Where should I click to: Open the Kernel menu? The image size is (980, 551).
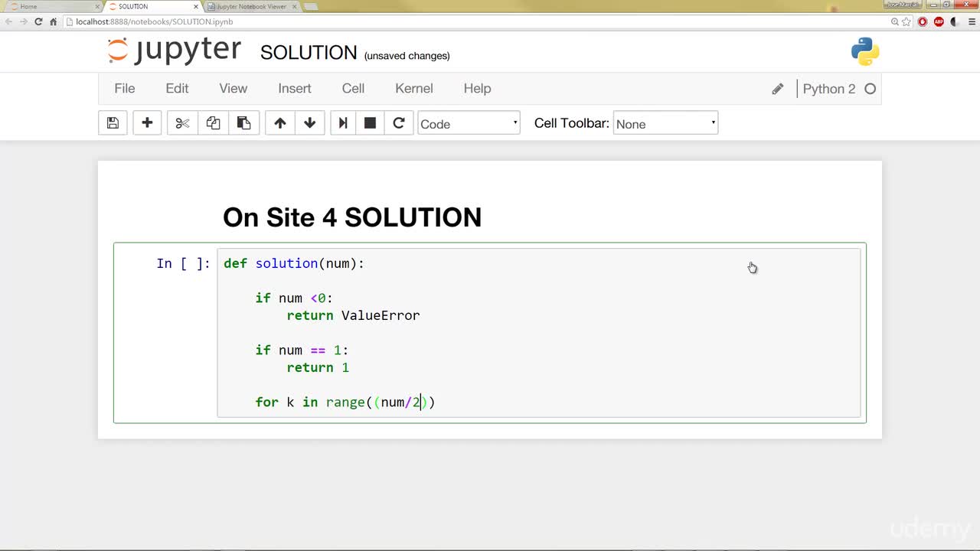pyautogui.click(x=414, y=89)
